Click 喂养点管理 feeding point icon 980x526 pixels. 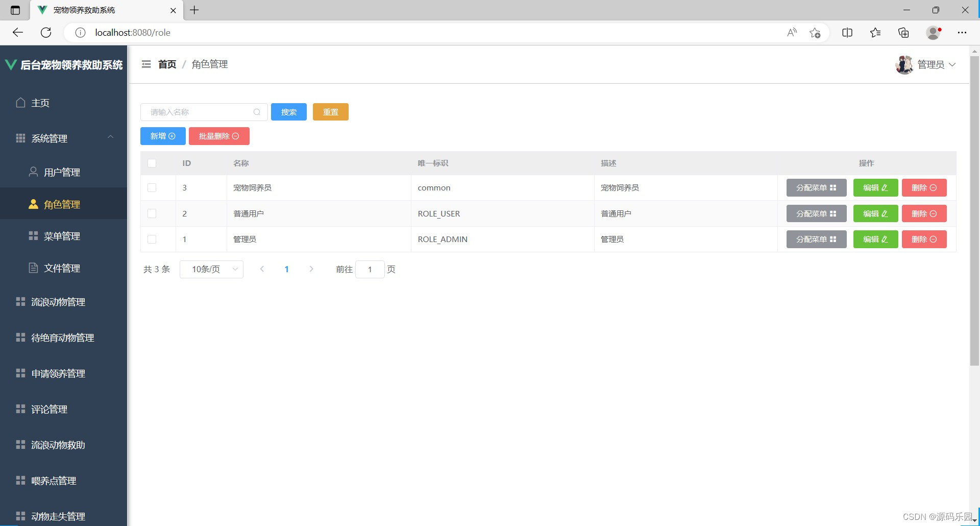click(x=20, y=480)
